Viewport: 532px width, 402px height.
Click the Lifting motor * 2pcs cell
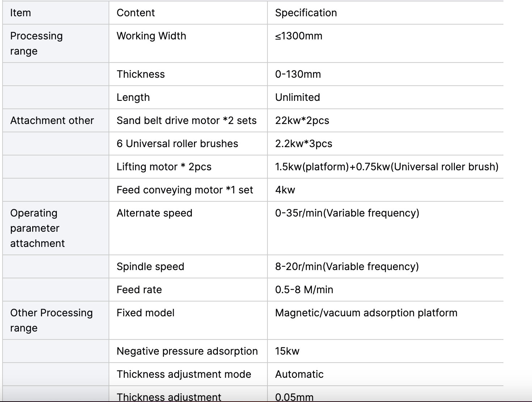pyautogui.click(x=164, y=167)
